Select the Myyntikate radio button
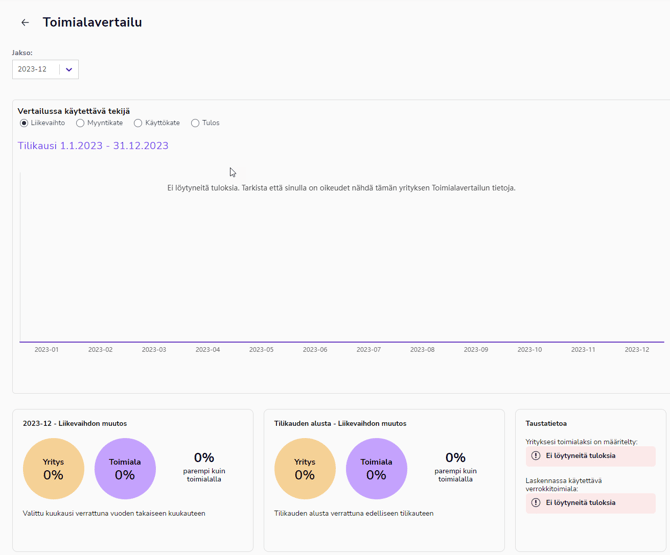This screenshot has width=670, height=555. pos(80,123)
